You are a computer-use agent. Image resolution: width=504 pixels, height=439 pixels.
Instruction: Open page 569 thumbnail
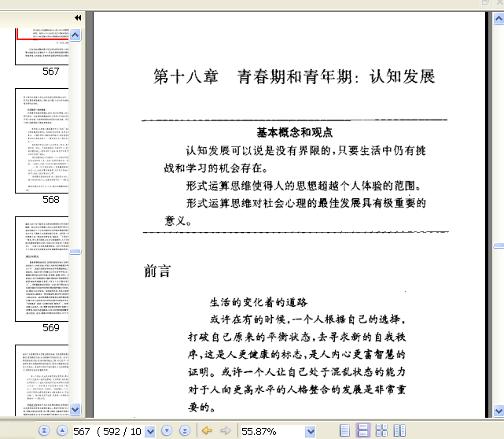pos(42,269)
